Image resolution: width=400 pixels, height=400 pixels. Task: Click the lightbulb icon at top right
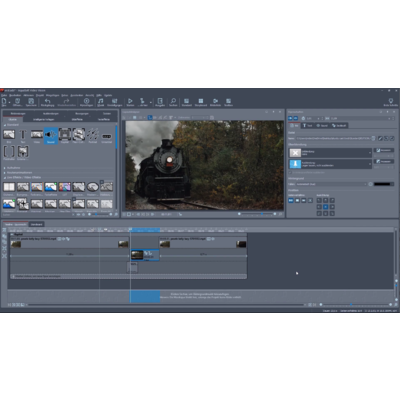[x=391, y=102]
